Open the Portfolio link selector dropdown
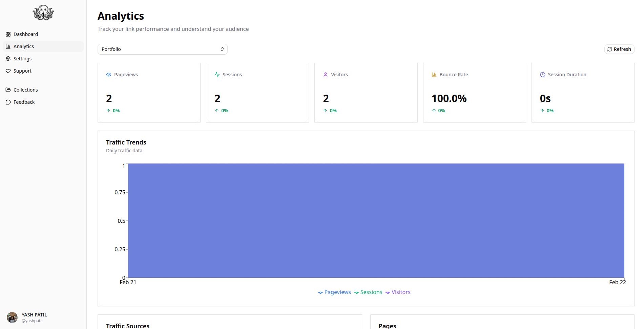Screen dimensions: 644x329 coord(162,49)
